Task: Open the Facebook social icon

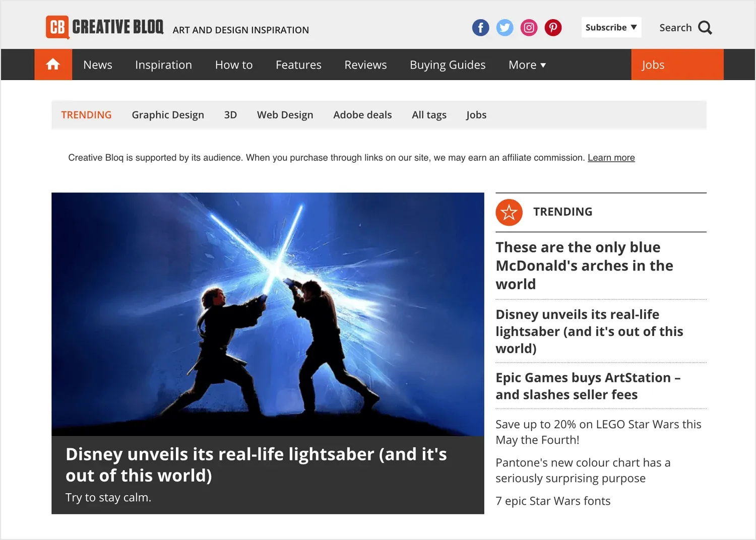Action: tap(480, 28)
